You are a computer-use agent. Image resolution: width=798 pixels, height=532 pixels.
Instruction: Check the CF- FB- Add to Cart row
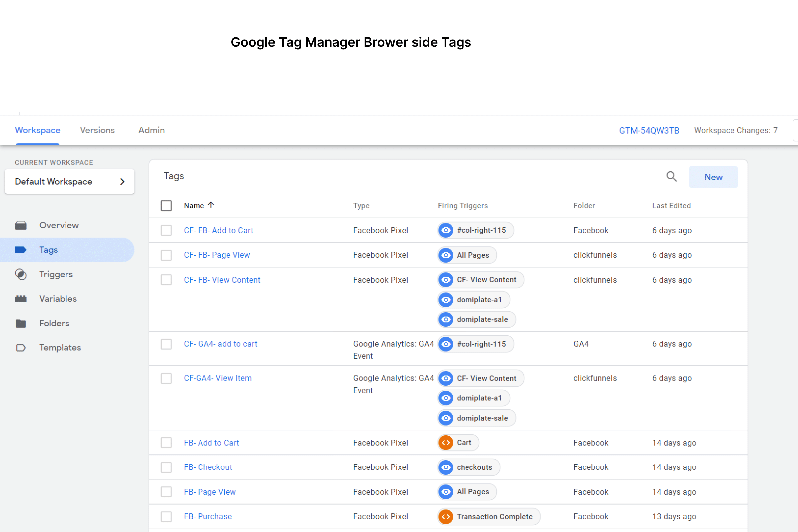[x=166, y=230]
